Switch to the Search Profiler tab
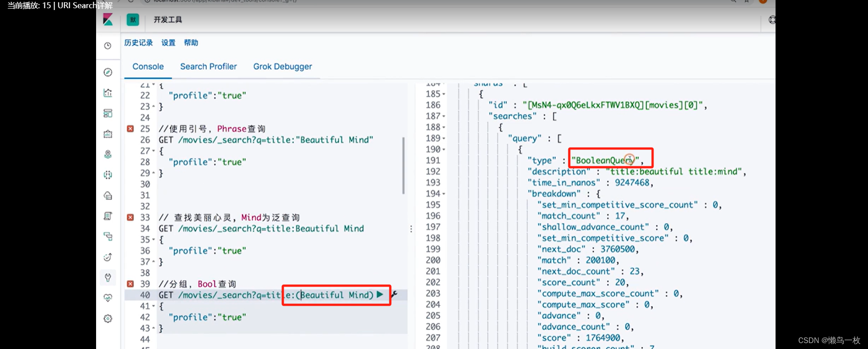 (209, 67)
